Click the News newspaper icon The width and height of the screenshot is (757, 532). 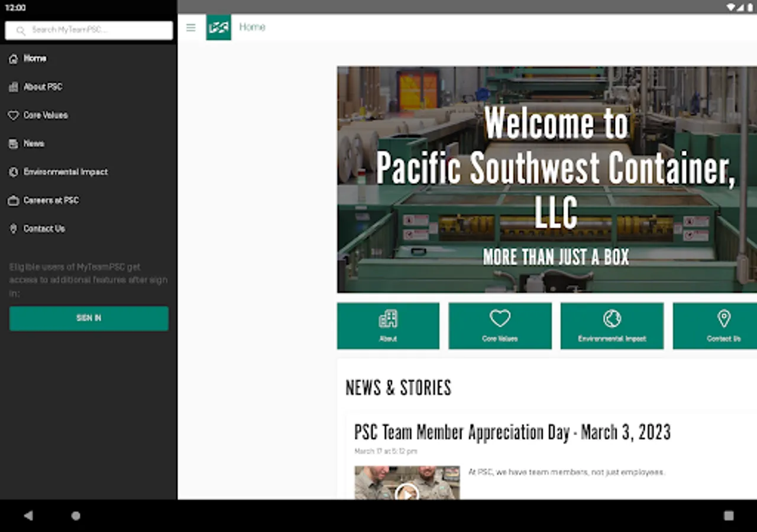click(x=13, y=144)
